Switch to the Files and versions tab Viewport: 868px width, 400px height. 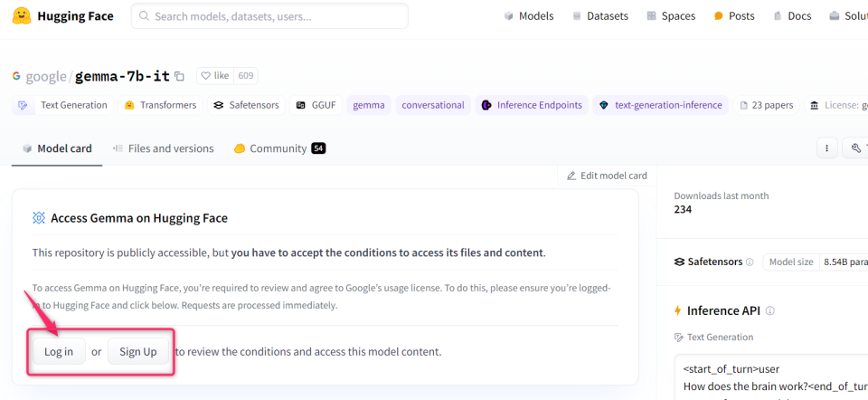pos(163,148)
